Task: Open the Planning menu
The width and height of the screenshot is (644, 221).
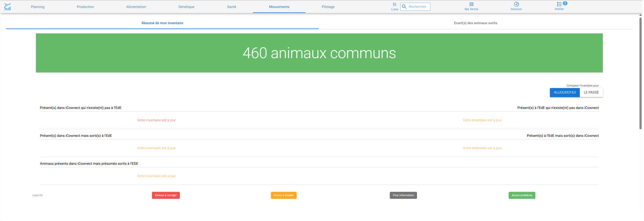Action: 38,7
